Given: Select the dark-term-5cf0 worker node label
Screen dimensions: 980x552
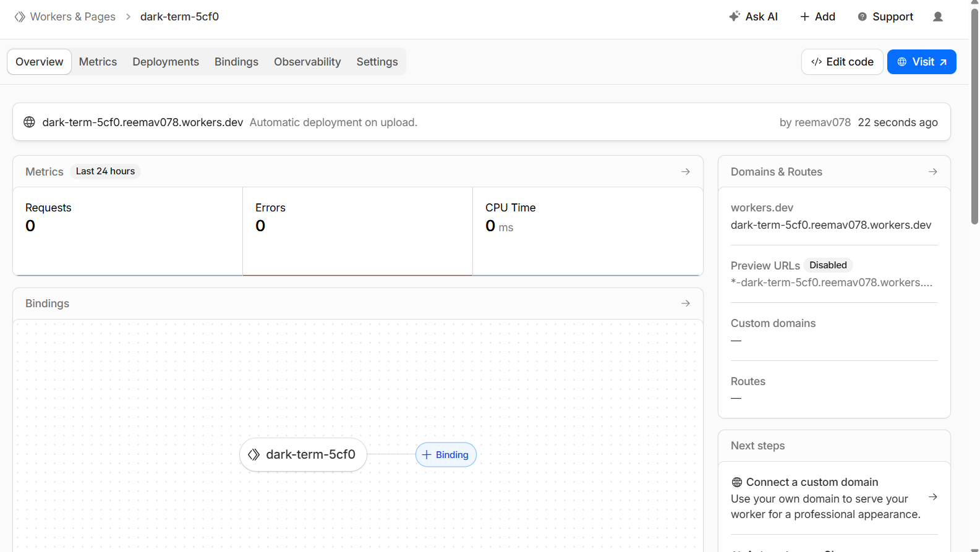Looking at the screenshot, I should (x=310, y=454).
